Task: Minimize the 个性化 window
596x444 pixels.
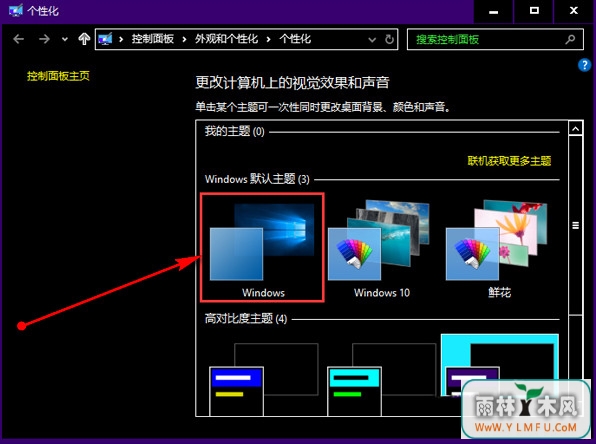Action: point(493,11)
